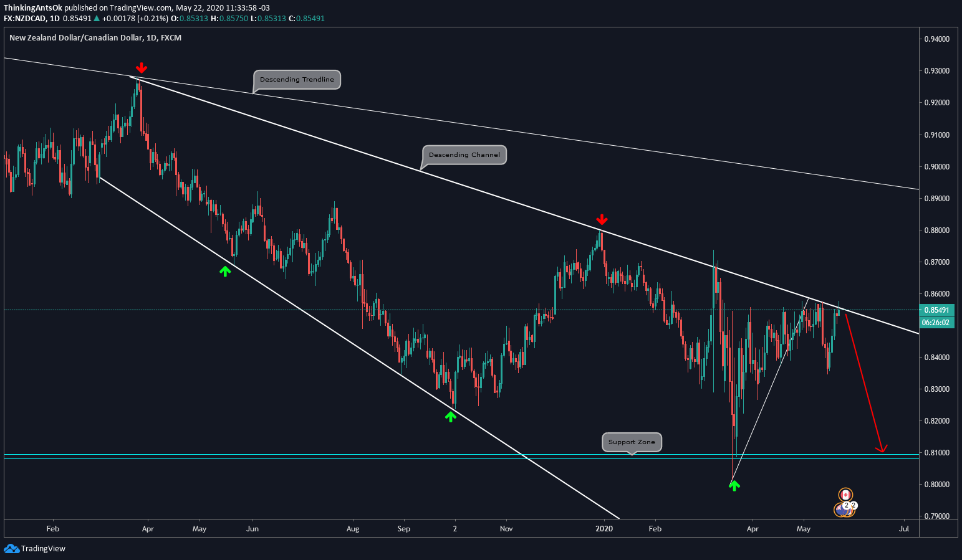The height and width of the screenshot is (560, 962).
Task: Select the Descending Channel callout label
Action: tap(464, 155)
